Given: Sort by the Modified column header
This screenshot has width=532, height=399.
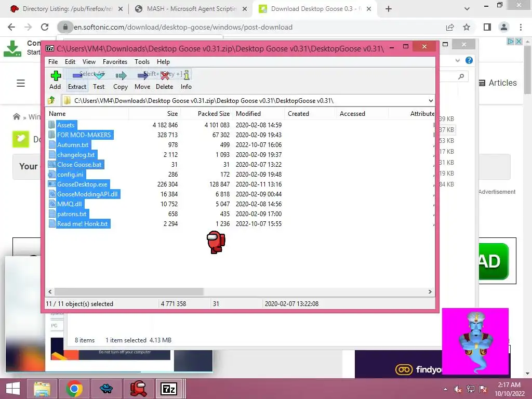Looking at the screenshot, I should pos(259,114).
